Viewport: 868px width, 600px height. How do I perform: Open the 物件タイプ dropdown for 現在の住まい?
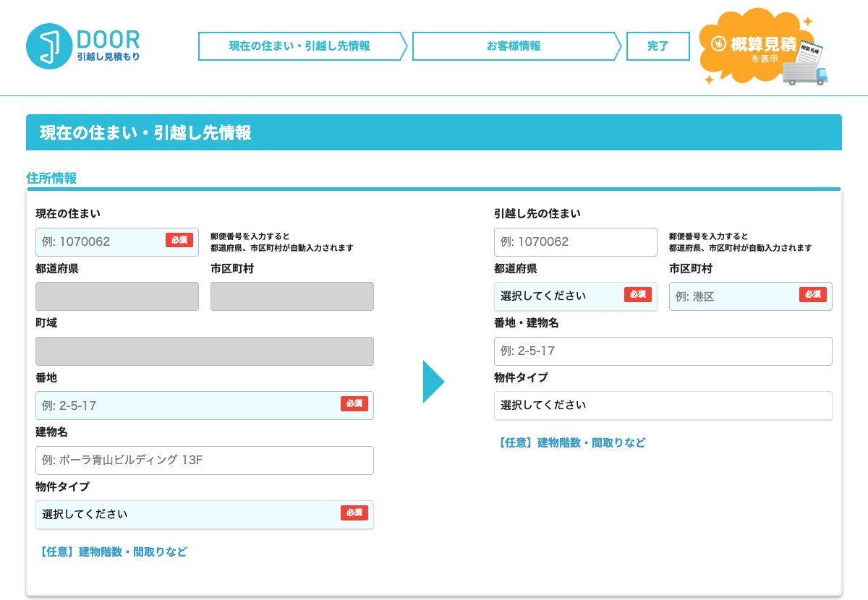pos(205,515)
